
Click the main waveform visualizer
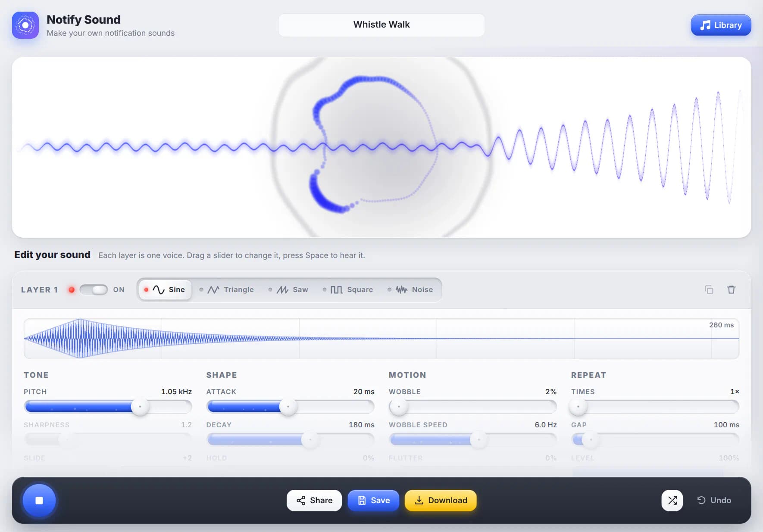point(381,147)
